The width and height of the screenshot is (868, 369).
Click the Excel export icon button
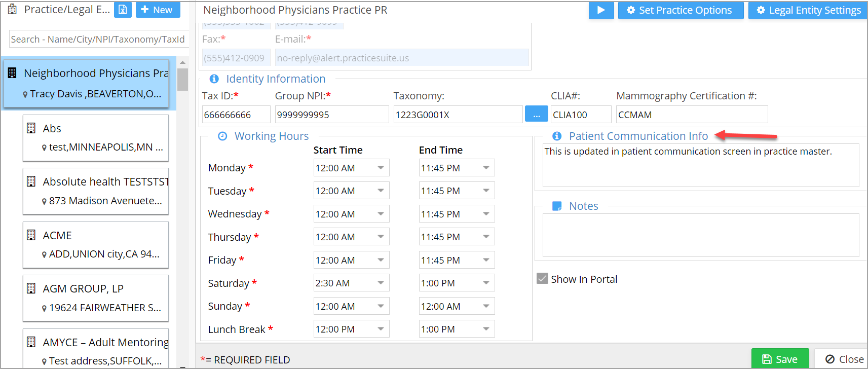point(123,10)
